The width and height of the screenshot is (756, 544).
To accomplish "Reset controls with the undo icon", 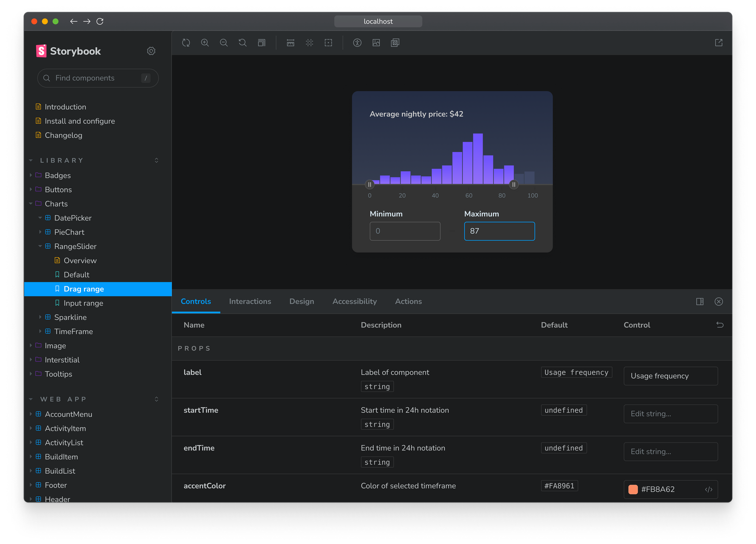I will pyautogui.click(x=720, y=325).
